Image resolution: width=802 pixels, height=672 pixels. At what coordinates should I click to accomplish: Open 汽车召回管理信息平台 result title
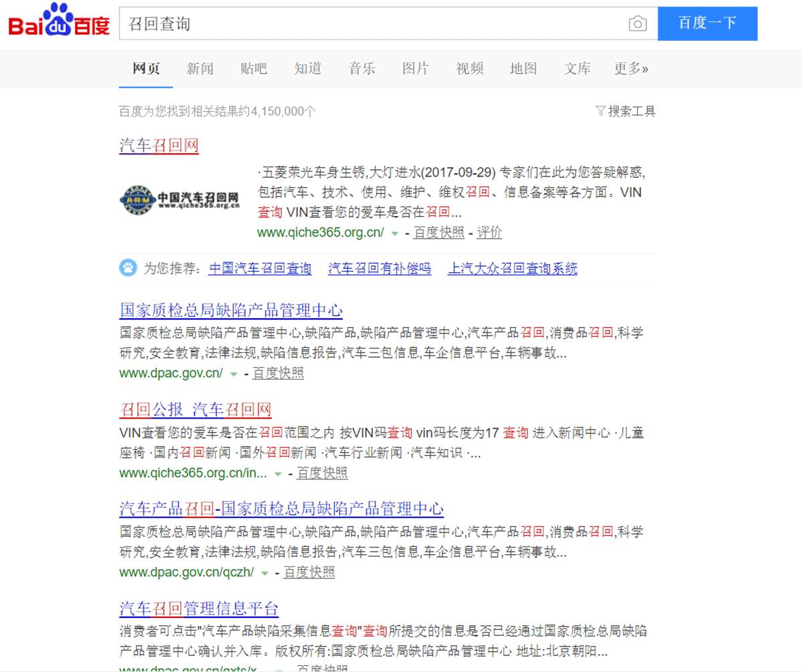coord(199,609)
